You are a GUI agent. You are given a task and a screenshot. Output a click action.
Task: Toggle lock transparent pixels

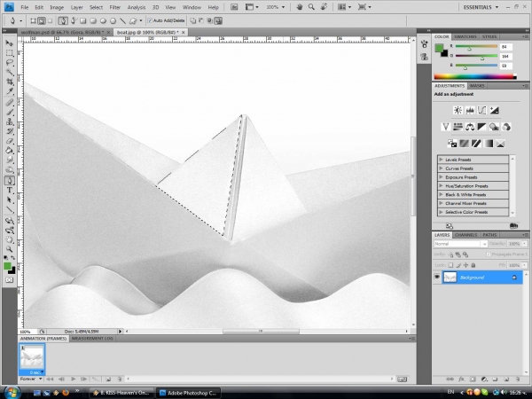[x=450, y=265]
